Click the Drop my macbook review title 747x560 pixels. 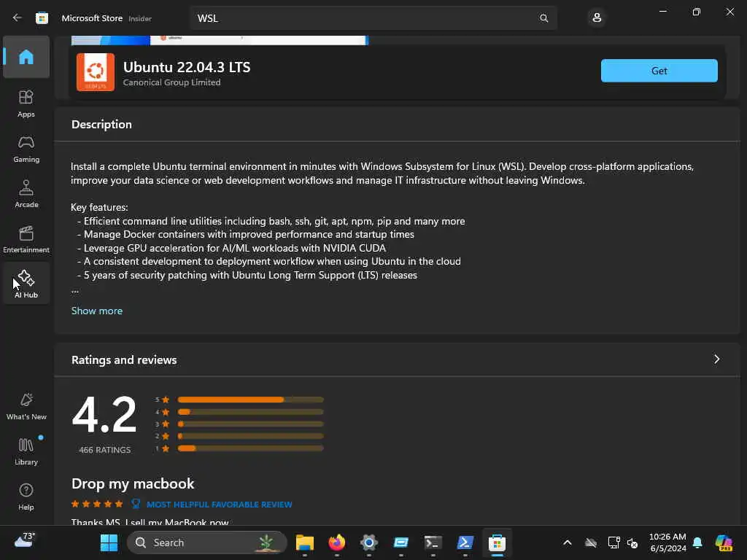click(133, 483)
